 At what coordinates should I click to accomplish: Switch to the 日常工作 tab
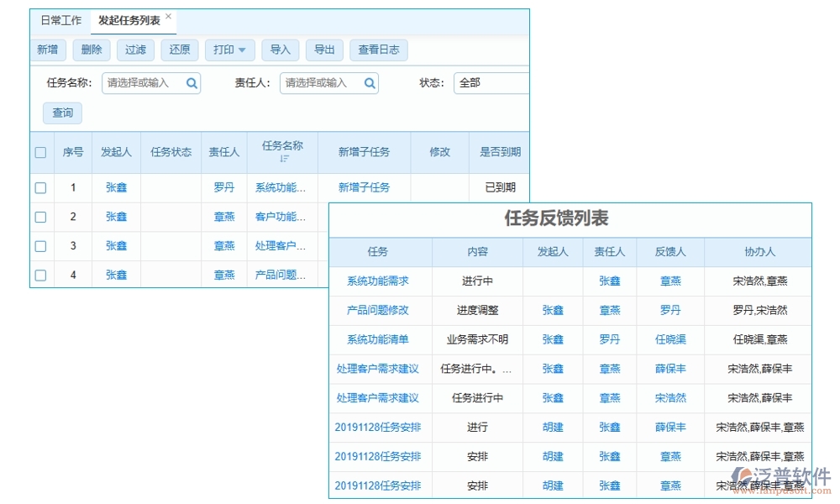[61, 19]
